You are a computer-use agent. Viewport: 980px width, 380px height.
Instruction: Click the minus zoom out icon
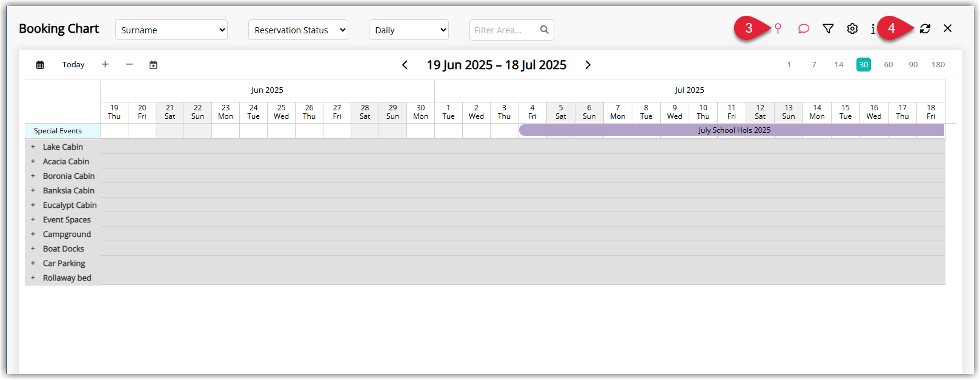[x=129, y=64]
